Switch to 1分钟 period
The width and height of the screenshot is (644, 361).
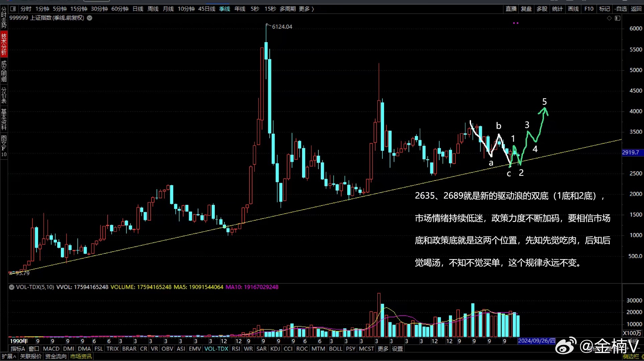[x=42, y=9]
